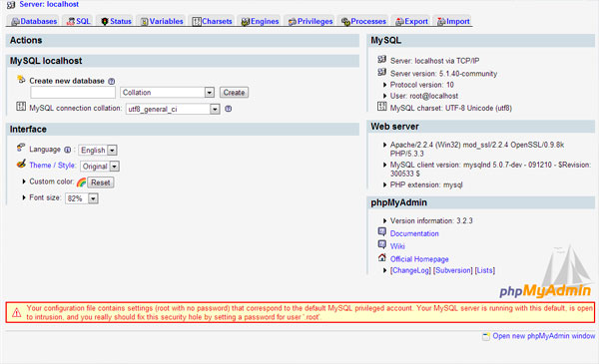Click the User: root@localhost text
The height and width of the screenshot is (364, 599).
424,96
